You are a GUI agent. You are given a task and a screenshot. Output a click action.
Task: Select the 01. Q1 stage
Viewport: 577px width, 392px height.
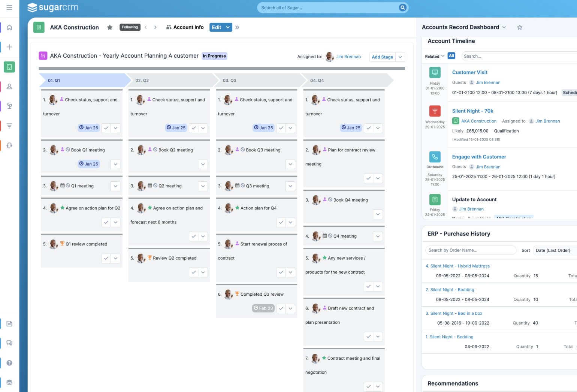[x=85, y=81]
